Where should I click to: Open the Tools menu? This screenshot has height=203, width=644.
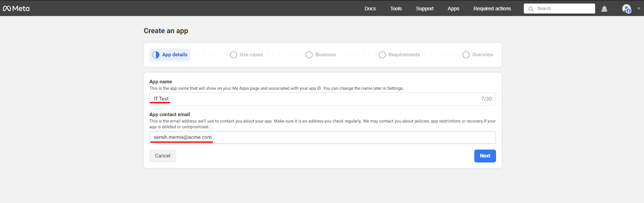point(396,8)
